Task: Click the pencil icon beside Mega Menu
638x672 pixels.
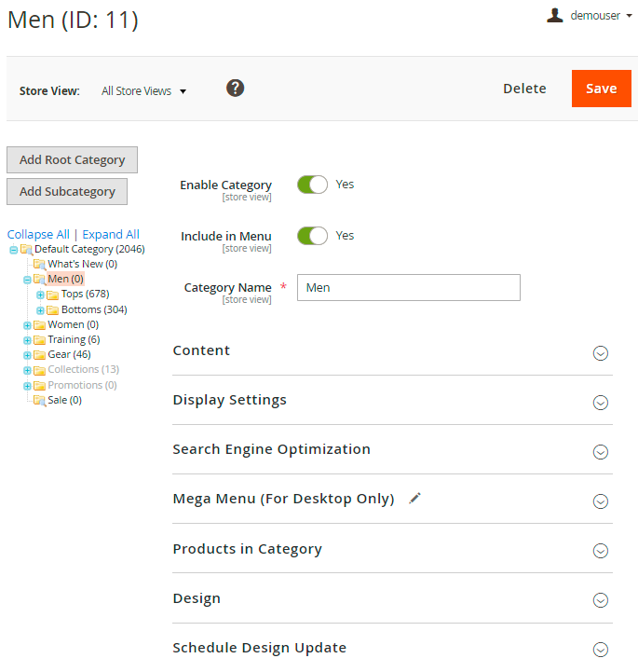Action: [x=415, y=499]
